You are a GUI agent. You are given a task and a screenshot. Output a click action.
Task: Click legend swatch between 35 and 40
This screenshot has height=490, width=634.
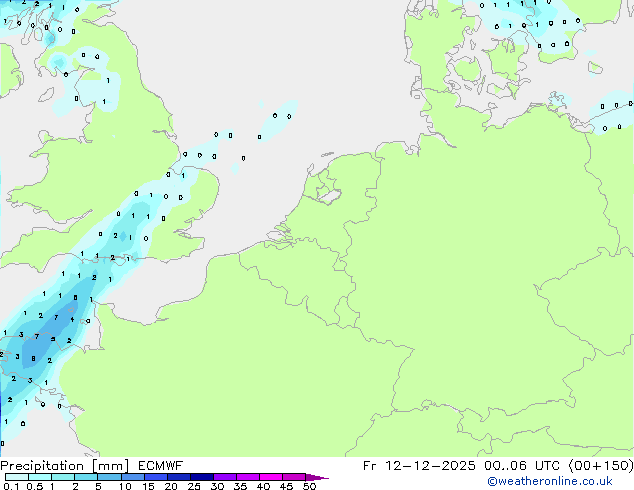click(x=247, y=477)
